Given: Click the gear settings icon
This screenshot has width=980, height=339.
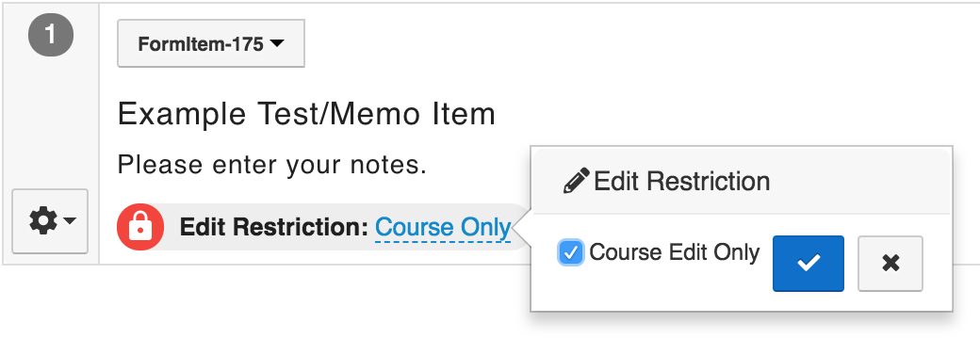Looking at the screenshot, I should 43,221.
